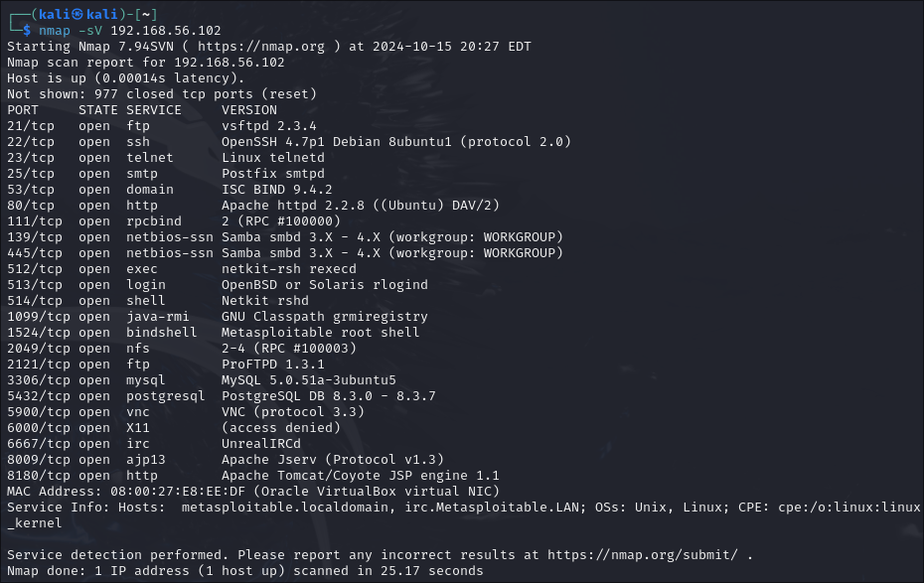924x583 pixels.
Task: Click the MySQL 5.0.51a-3ubuntu5 version text
Action: click(x=308, y=379)
